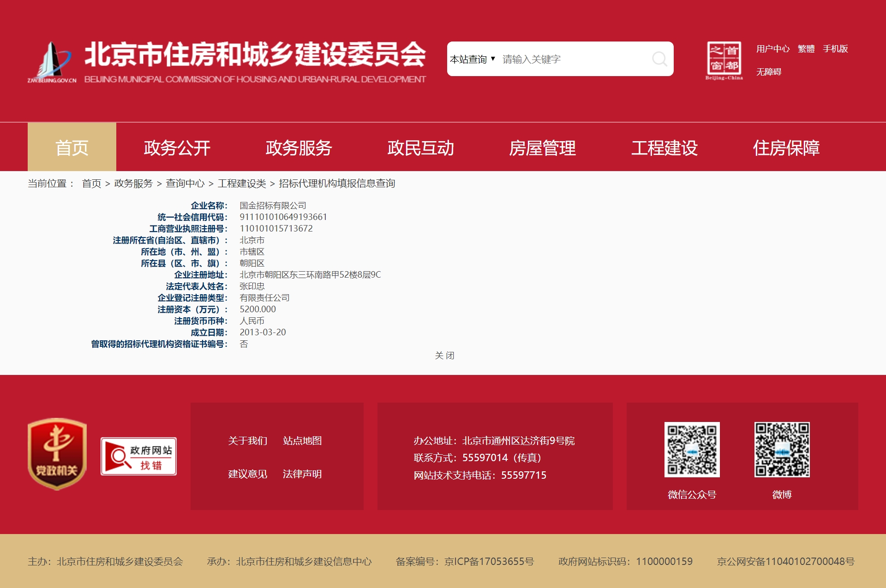Click the 微博 QR code
The width and height of the screenshot is (886, 588).
coord(782,450)
